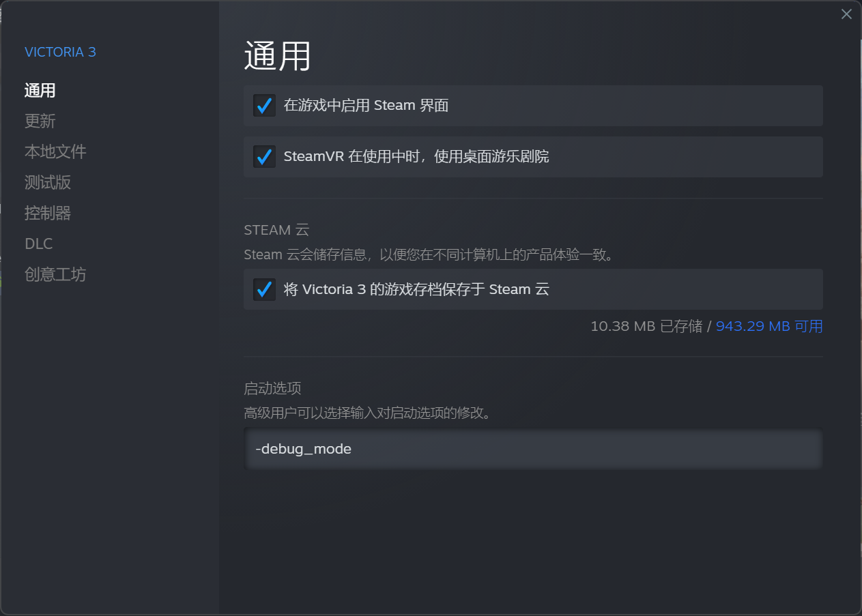Viewport: 862px width, 616px height.
Task: Switch to the 本地文件 tab
Action: coord(55,151)
